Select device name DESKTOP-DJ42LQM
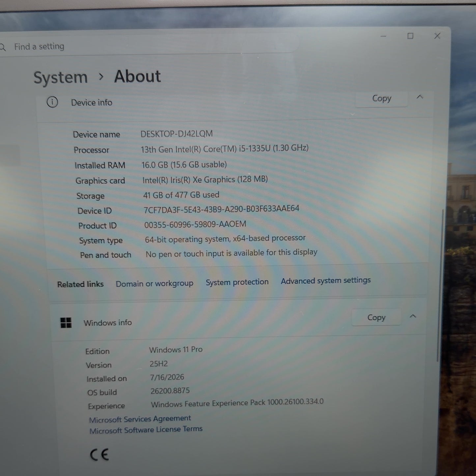 (x=177, y=134)
